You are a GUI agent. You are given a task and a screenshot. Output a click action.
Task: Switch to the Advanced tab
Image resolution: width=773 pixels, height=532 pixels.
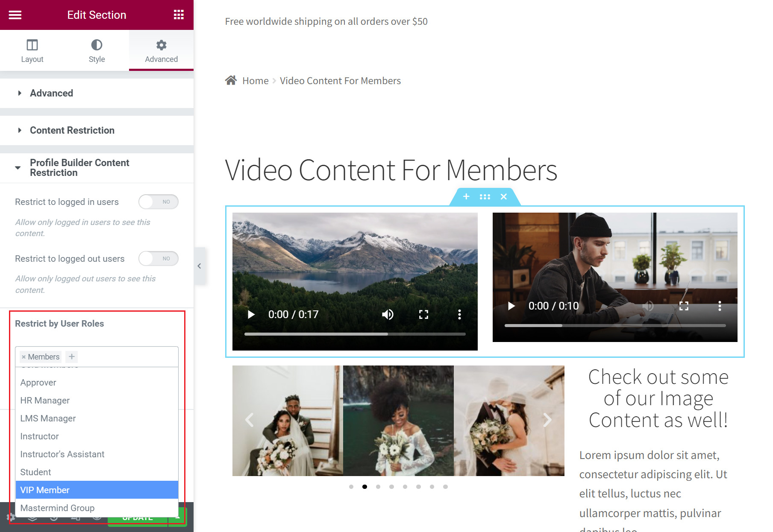click(161, 51)
